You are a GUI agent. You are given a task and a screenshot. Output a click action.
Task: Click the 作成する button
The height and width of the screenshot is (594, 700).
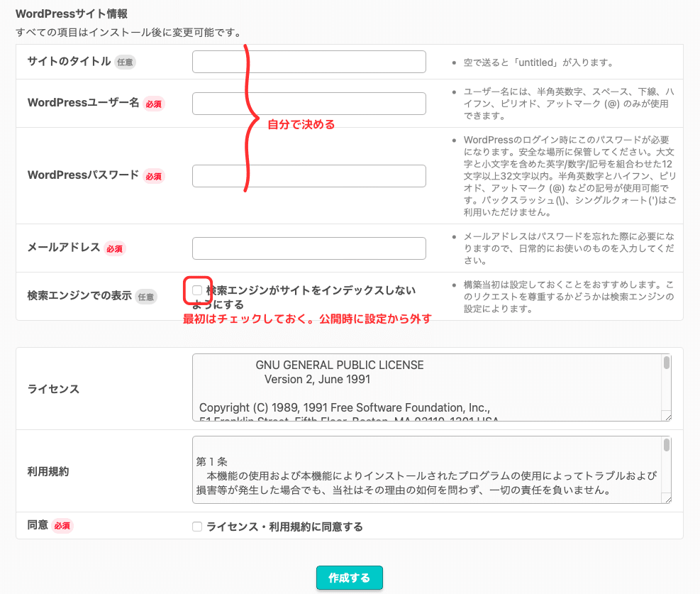click(350, 578)
